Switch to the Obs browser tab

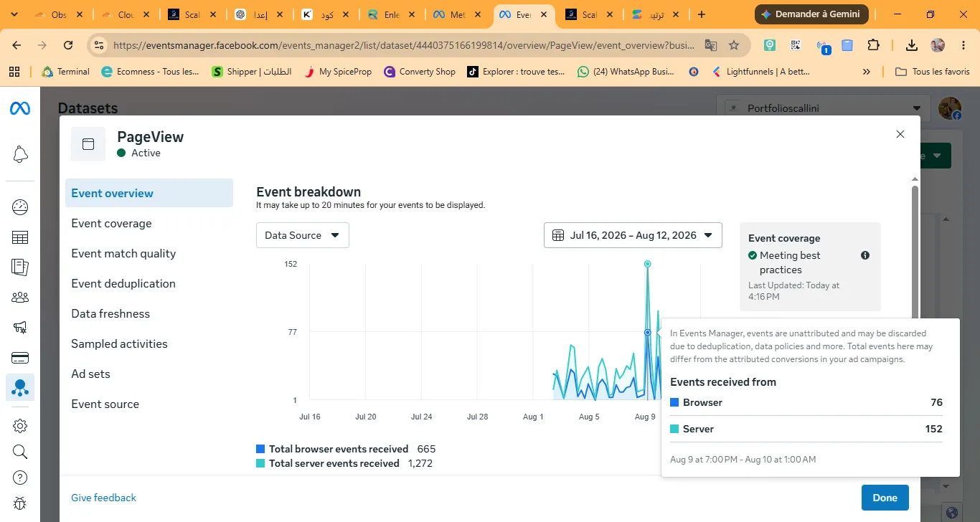pyautogui.click(x=59, y=14)
